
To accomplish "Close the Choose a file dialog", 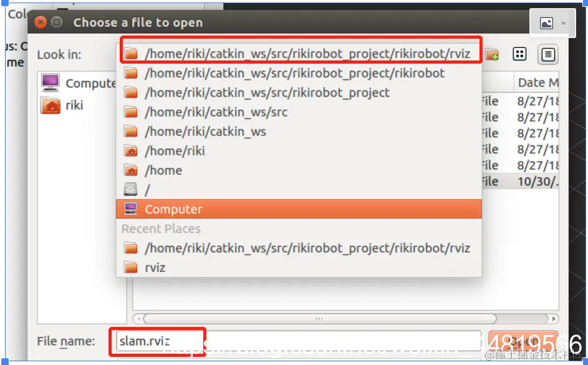I will [x=41, y=22].
